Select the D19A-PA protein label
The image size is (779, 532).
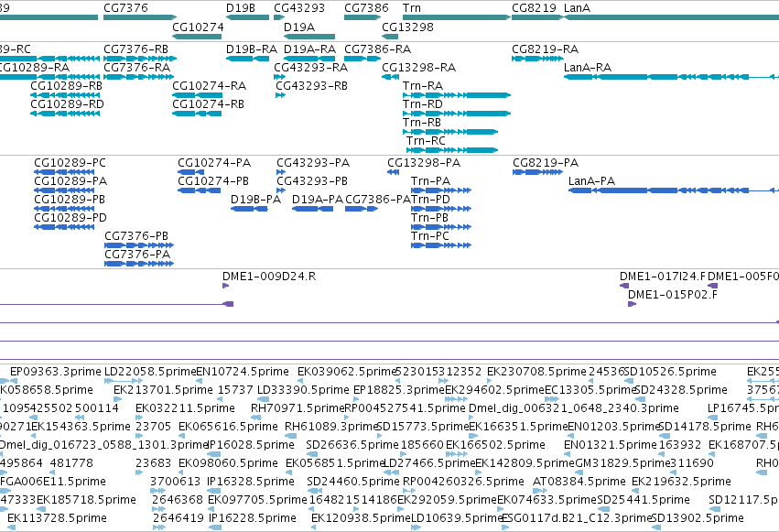click(x=317, y=200)
